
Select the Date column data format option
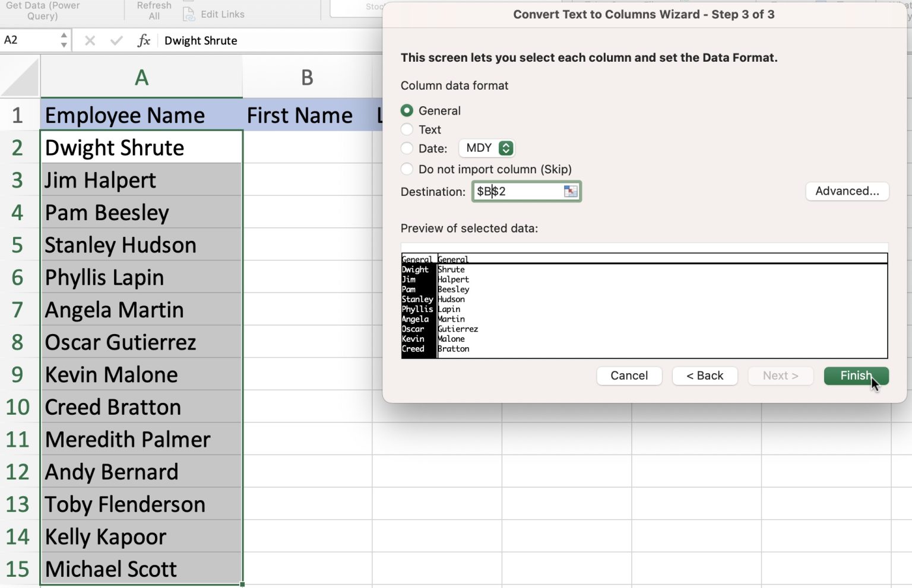(407, 148)
